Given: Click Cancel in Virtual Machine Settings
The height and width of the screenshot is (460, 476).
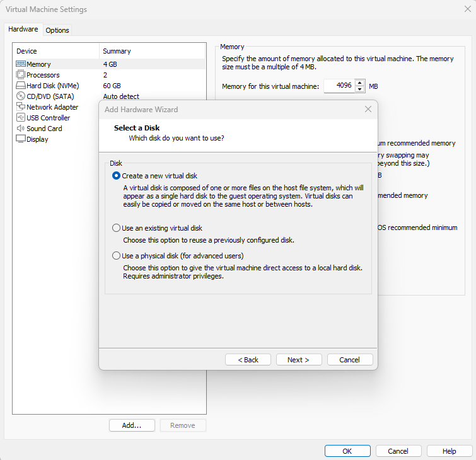Looking at the screenshot, I should [x=398, y=451].
